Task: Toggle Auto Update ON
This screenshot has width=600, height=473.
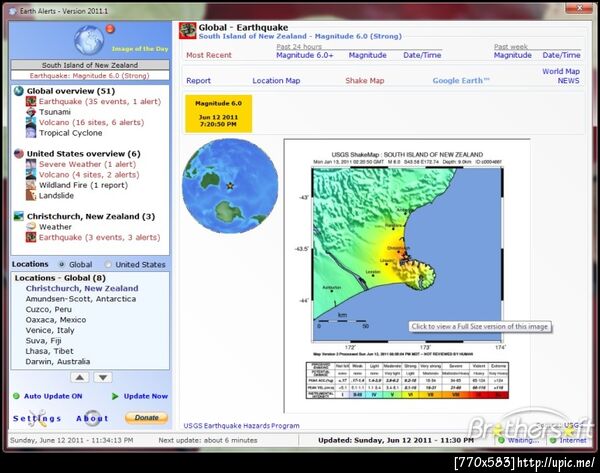Action: (x=53, y=396)
